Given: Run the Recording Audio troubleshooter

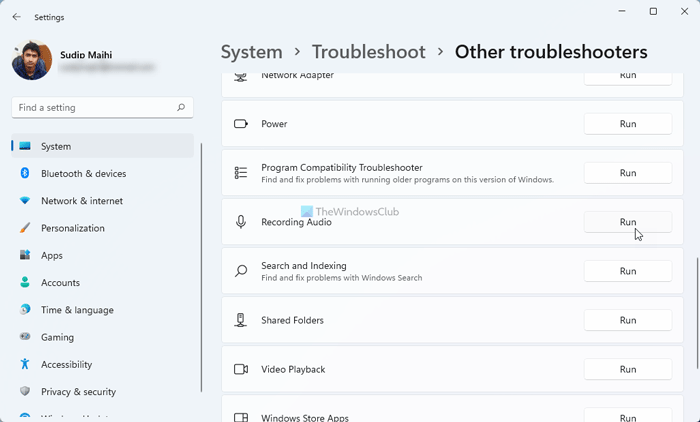Looking at the screenshot, I should point(627,222).
